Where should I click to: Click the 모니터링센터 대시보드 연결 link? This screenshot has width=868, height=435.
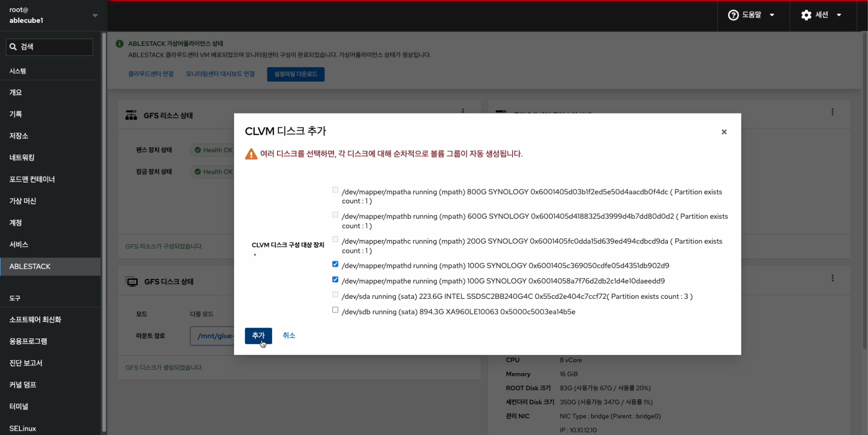click(x=220, y=74)
